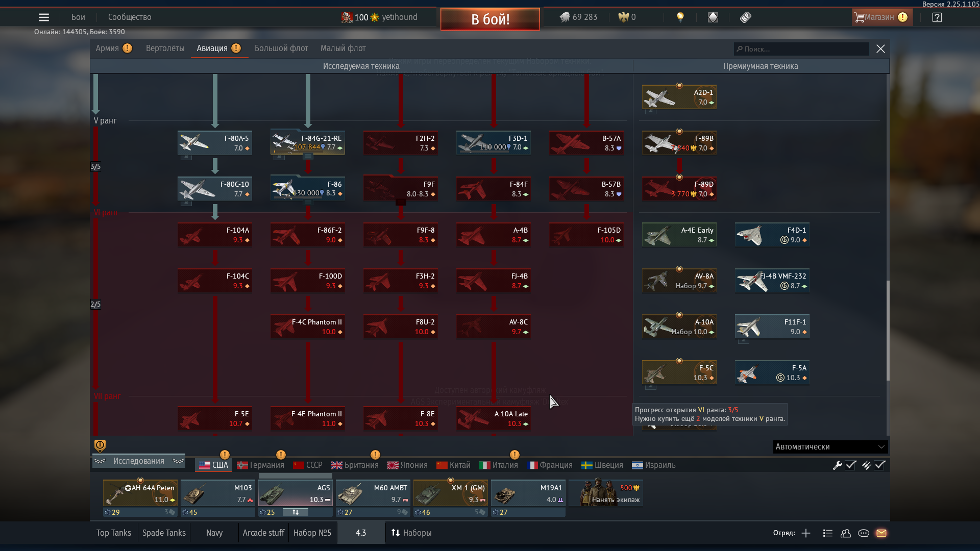This screenshot has width=980, height=551.
Task: Switch to the Большой флот tab
Action: (281, 48)
